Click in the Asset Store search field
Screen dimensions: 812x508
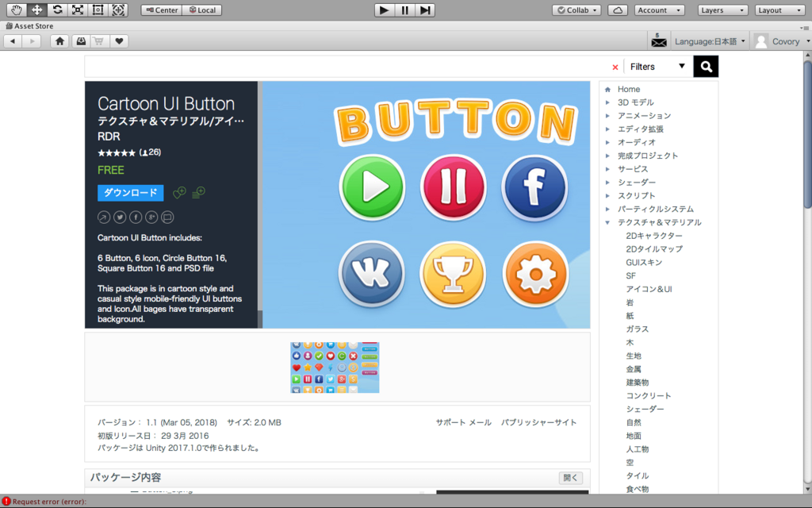click(347, 67)
